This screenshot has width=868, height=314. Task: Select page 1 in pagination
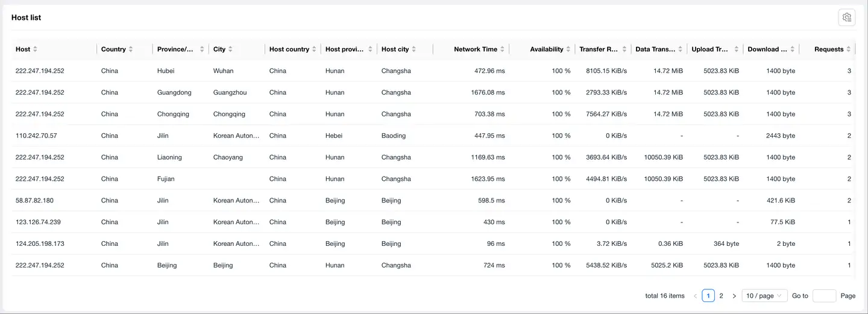pos(708,296)
